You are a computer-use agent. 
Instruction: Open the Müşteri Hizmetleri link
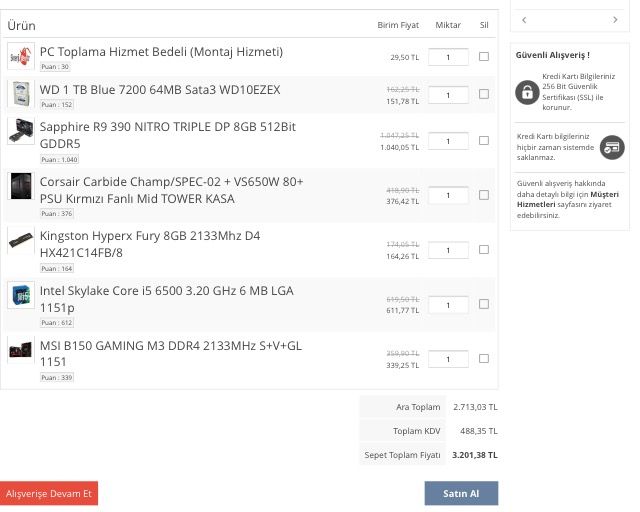[568, 199]
